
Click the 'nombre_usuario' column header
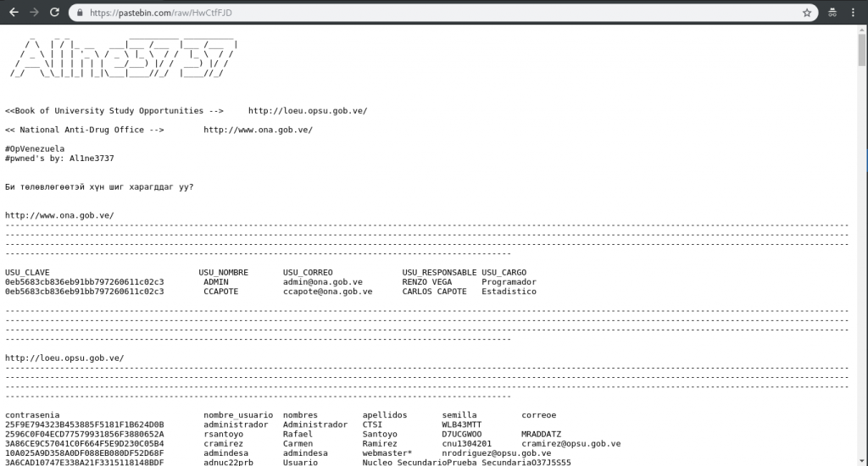click(238, 415)
